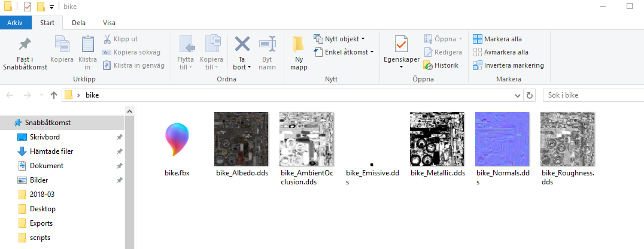644x249 pixels.
Task: Open the Arkiv file menu
Action: (x=15, y=23)
